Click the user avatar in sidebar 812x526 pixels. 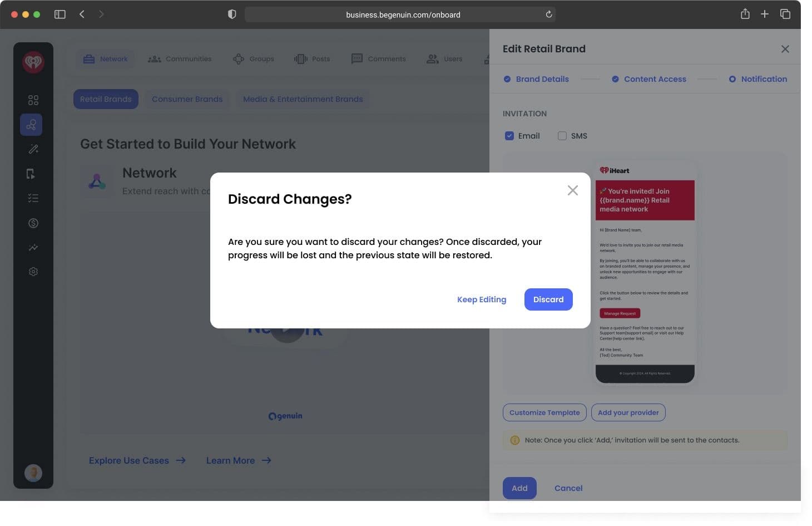(33, 473)
